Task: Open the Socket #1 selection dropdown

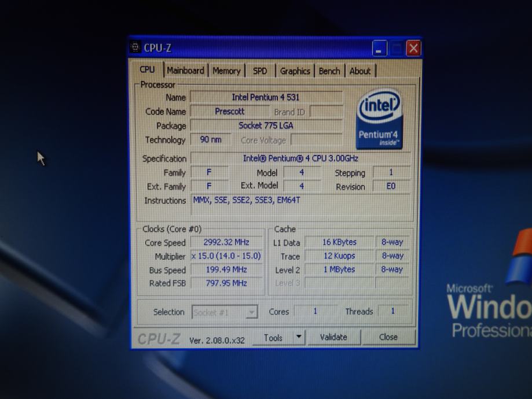Action: (225, 312)
